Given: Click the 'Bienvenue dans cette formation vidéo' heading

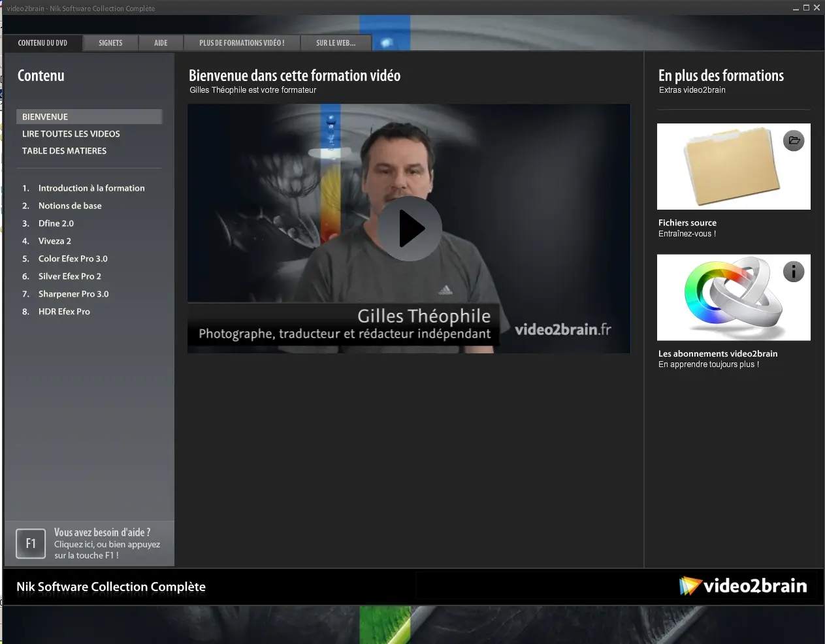Looking at the screenshot, I should tap(295, 76).
